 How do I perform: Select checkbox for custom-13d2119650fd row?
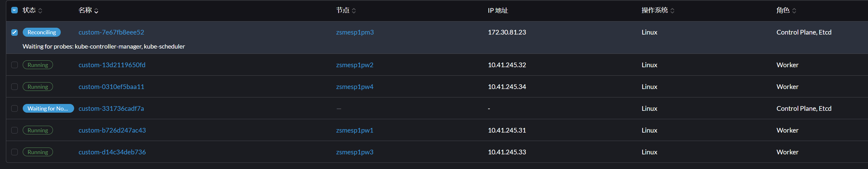point(15,65)
